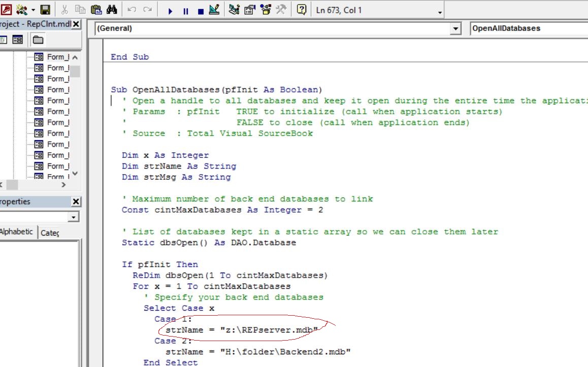The width and height of the screenshot is (588, 367).
Task: Click Project tree vertical scrollbar thumb
Action: pyautogui.click(x=75, y=71)
